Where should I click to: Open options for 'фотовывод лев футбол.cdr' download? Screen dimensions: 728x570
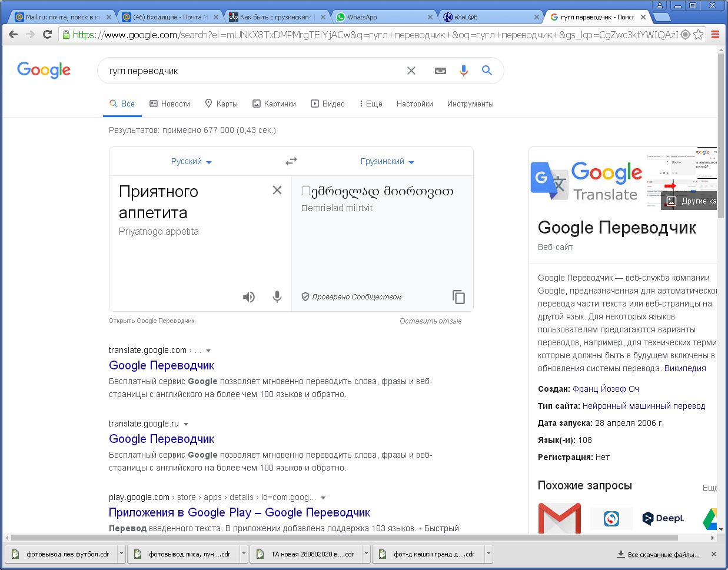tap(121, 554)
